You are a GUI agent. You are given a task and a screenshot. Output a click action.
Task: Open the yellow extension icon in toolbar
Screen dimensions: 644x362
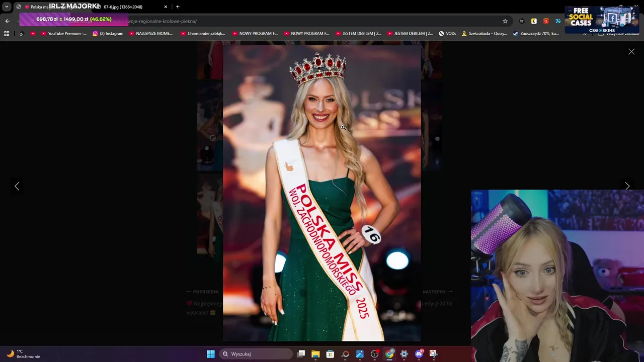534,21
